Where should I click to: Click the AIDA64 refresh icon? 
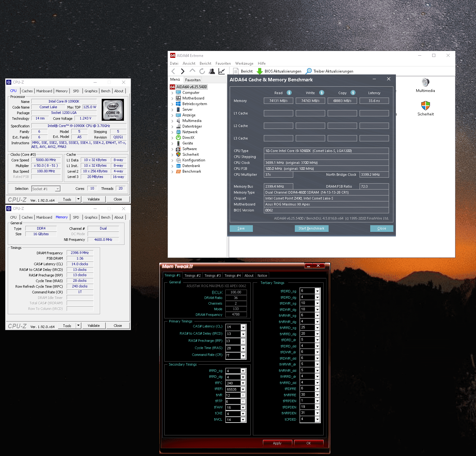202,71
